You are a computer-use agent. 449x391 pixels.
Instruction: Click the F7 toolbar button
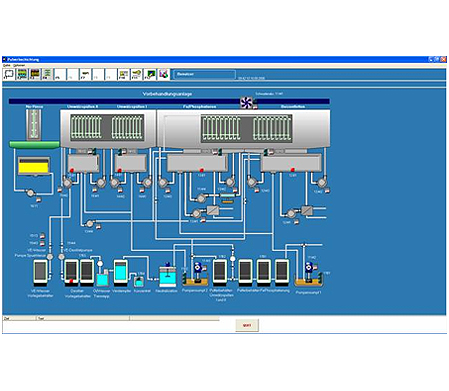pyautogui.click(x=86, y=74)
